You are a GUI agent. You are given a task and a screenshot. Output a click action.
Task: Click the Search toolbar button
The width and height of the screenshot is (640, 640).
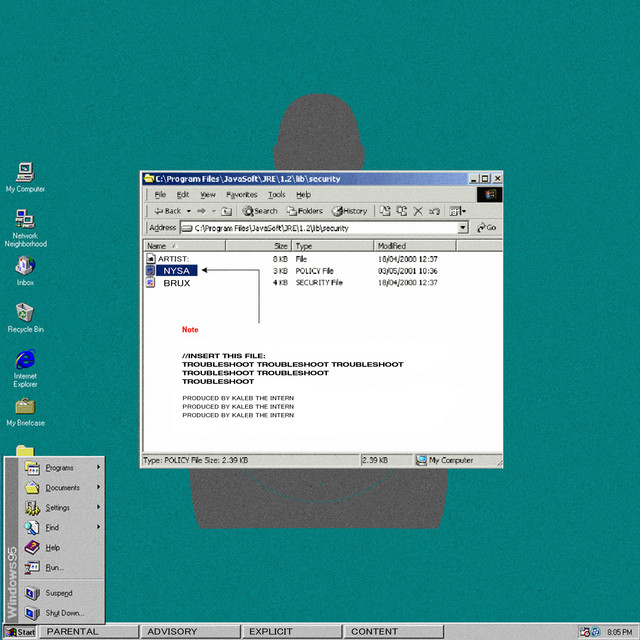pyautogui.click(x=259, y=211)
